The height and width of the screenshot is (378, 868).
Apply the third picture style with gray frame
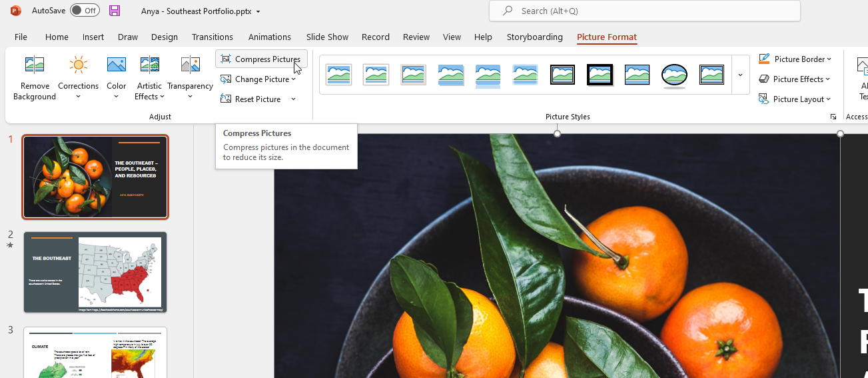tap(414, 75)
